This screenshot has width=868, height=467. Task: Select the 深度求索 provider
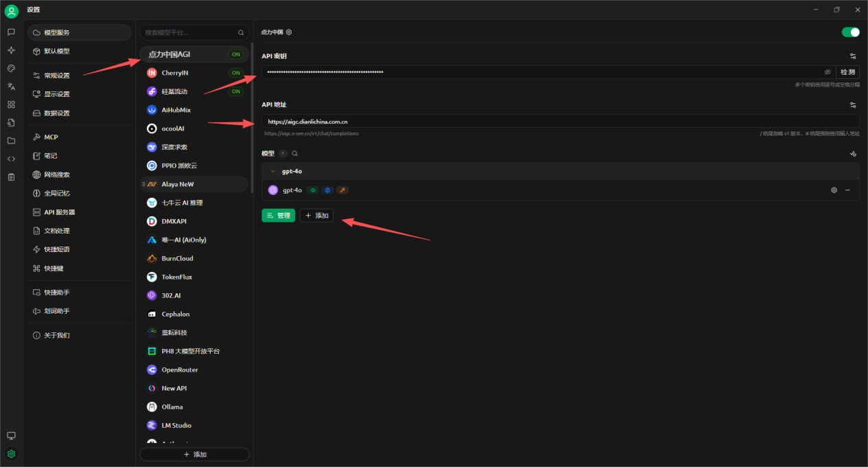pyautogui.click(x=194, y=147)
